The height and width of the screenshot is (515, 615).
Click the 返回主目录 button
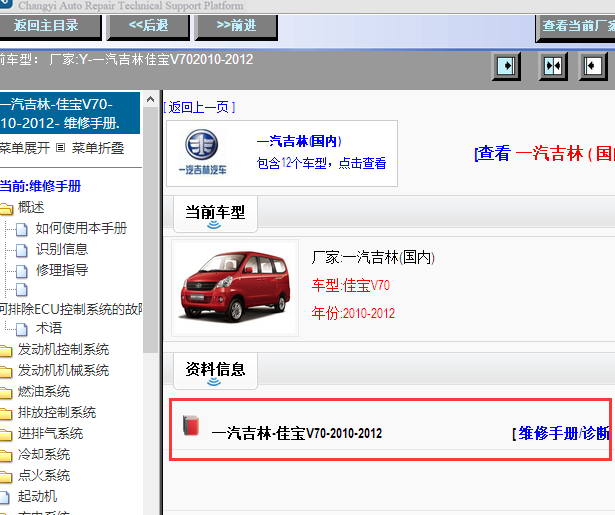(x=50, y=27)
